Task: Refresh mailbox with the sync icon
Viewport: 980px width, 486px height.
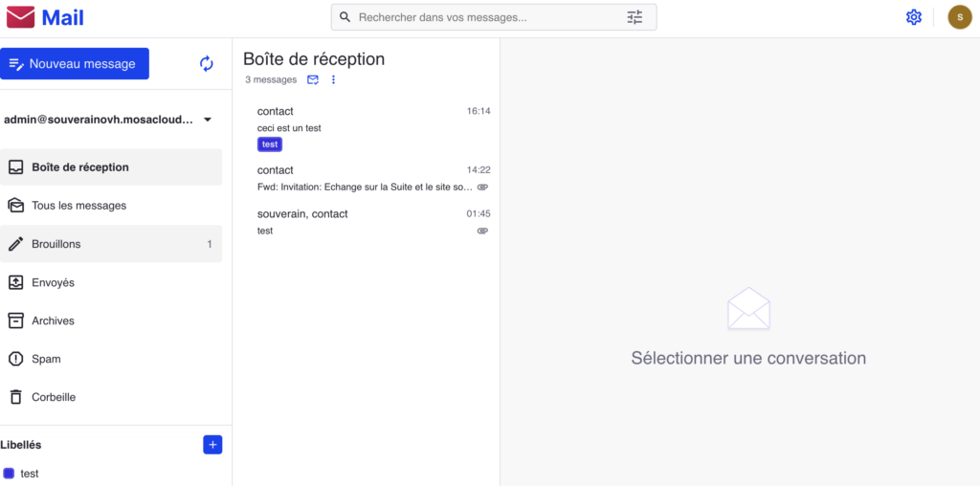Action: click(x=207, y=64)
